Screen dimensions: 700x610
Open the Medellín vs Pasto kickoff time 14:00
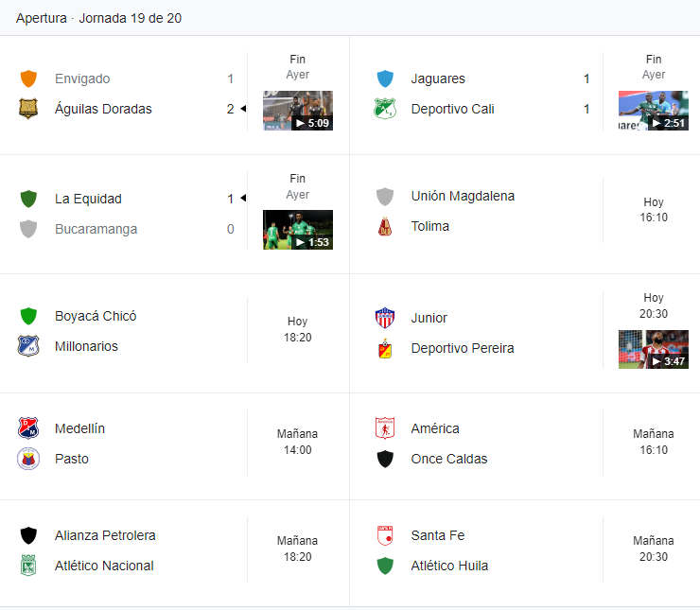[297, 442]
